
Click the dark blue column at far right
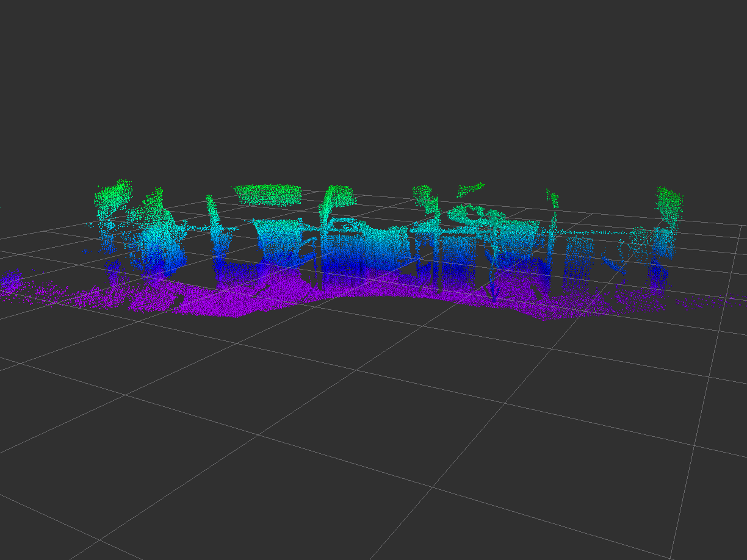pos(658,275)
